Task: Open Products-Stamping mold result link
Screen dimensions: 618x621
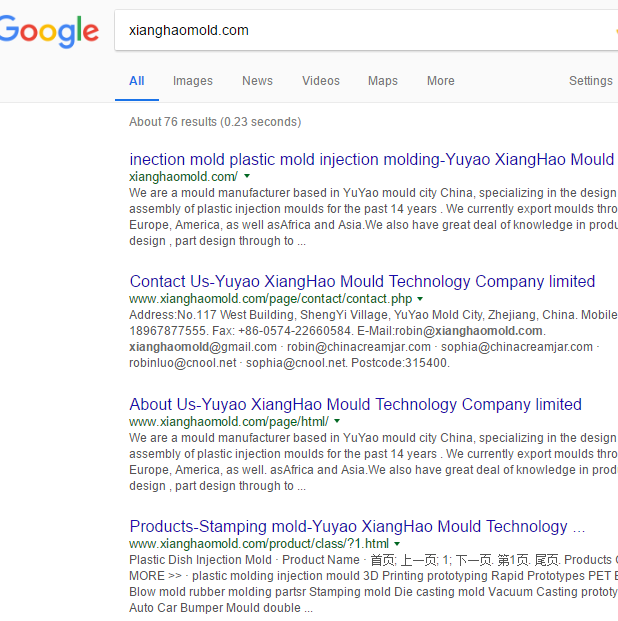Action: 357,526
